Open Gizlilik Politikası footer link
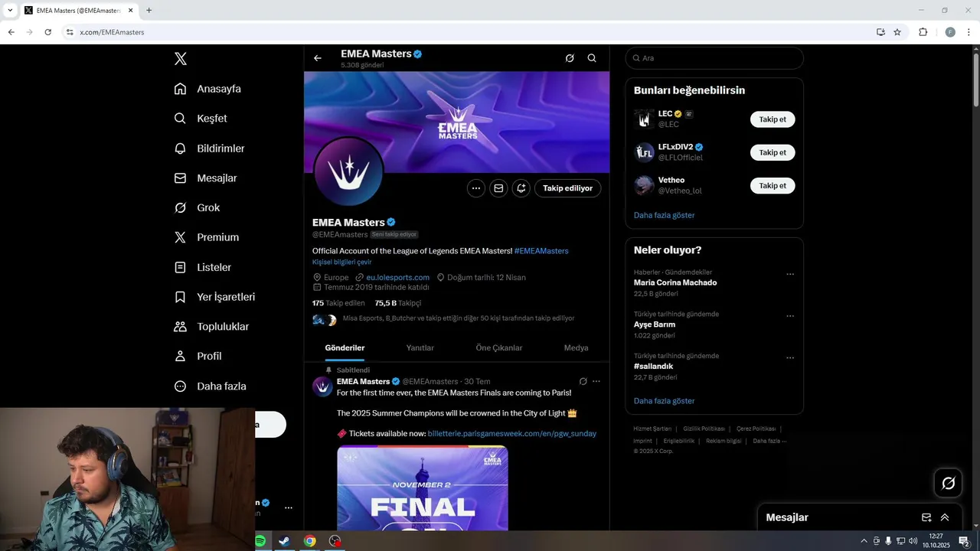980x551 pixels. (x=704, y=429)
